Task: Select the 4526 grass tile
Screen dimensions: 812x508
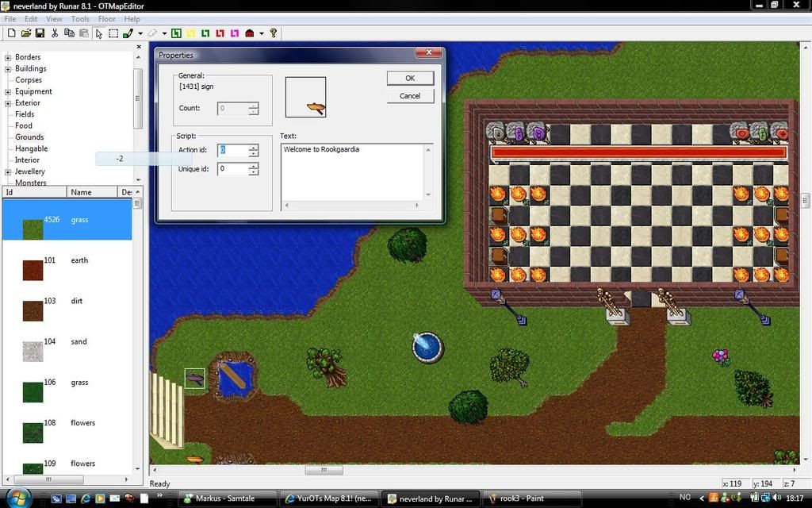Action: click(x=67, y=220)
